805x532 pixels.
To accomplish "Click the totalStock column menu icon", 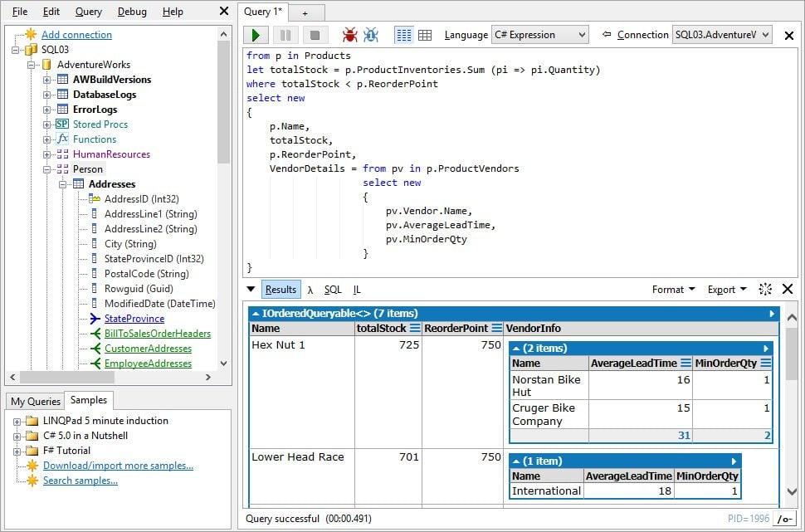I will (415, 329).
